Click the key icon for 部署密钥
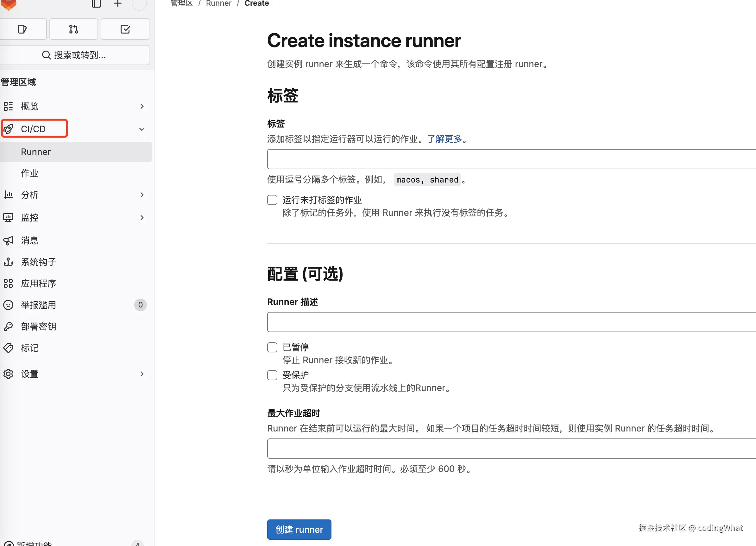The width and height of the screenshot is (756, 546). coord(8,326)
